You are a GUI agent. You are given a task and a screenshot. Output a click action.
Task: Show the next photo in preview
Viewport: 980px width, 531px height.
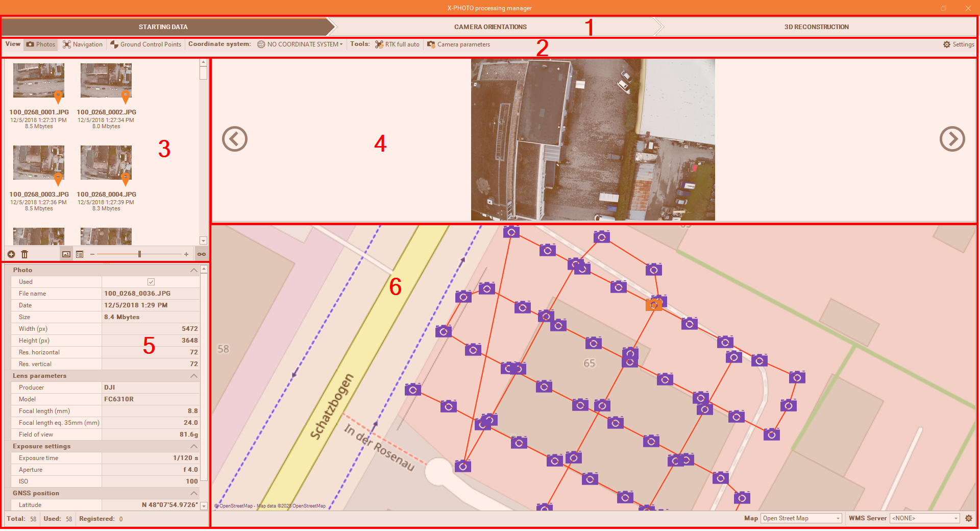[952, 139]
